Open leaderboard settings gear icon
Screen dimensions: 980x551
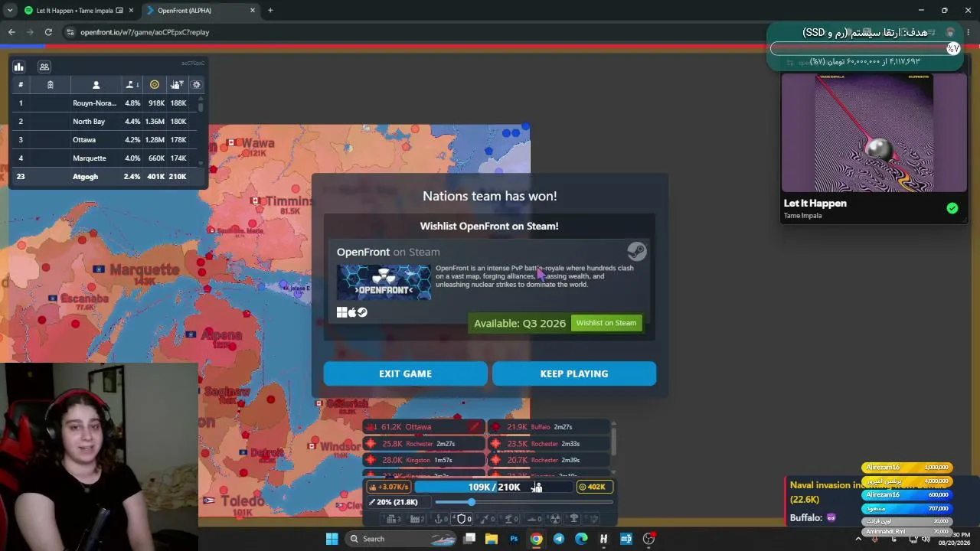(x=197, y=85)
